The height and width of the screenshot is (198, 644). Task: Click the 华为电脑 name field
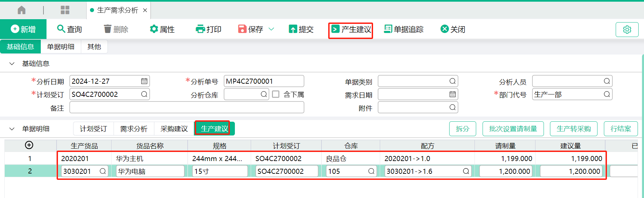click(x=150, y=171)
